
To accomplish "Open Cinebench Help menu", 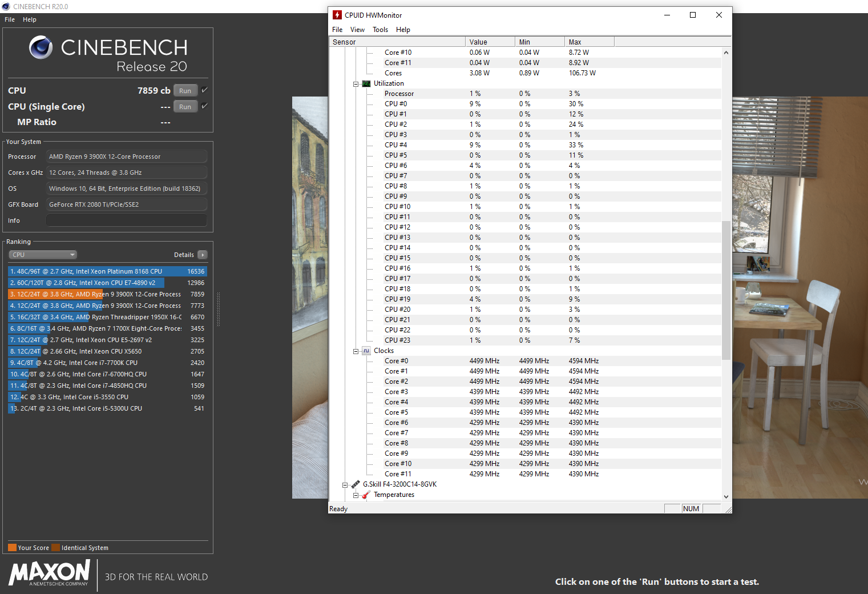I will click(30, 19).
